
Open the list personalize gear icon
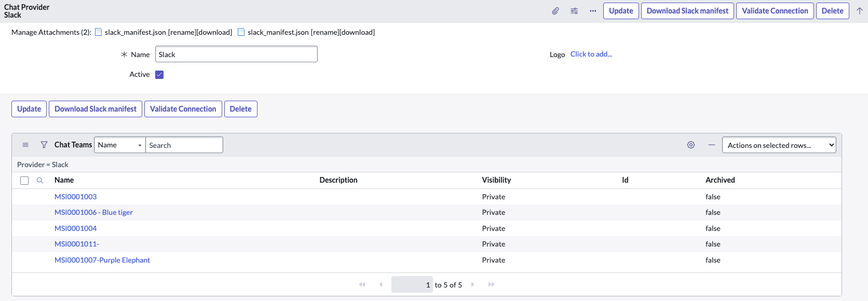point(691,145)
